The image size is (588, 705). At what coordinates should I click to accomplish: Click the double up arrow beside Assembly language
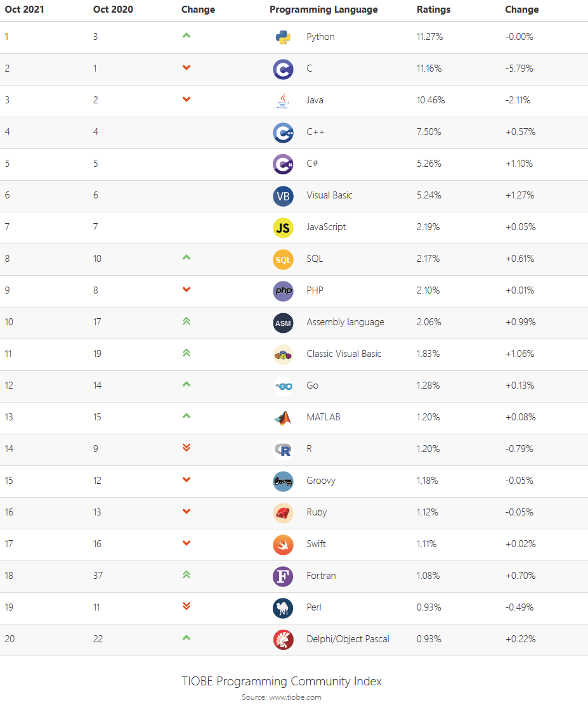point(186,321)
